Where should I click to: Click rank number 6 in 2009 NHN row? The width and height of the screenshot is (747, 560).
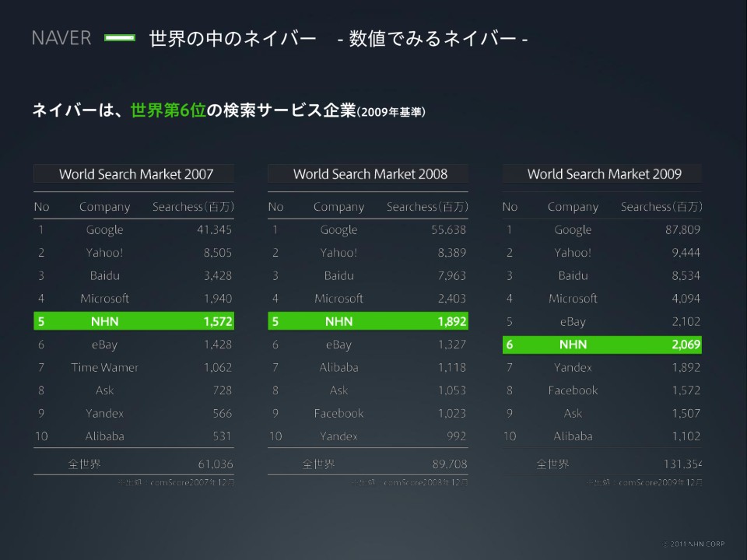pos(509,345)
